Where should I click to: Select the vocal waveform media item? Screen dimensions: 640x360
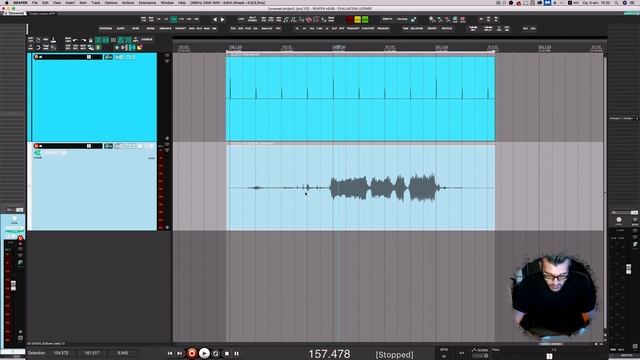(x=360, y=188)
